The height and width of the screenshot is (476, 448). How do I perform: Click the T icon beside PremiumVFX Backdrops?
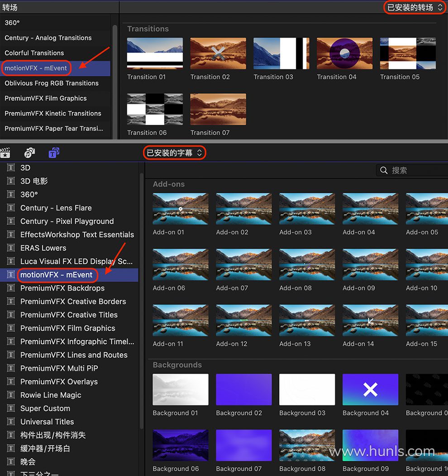tap(11, 288)
